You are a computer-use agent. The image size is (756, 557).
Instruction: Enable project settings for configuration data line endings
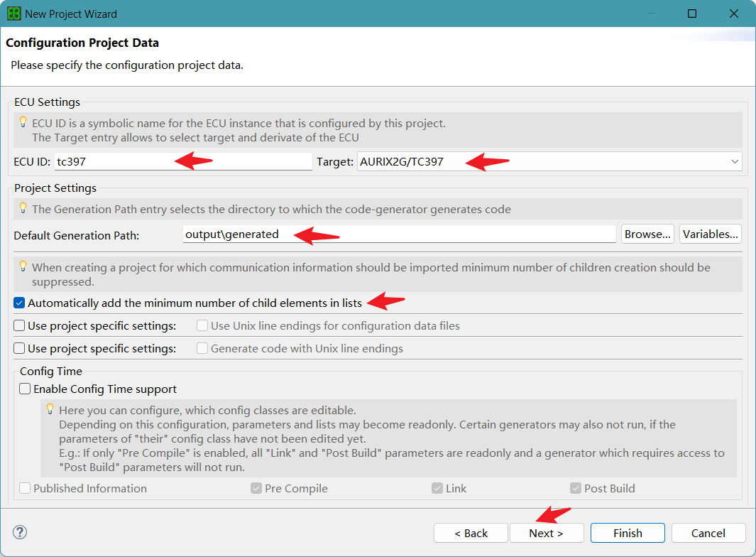[x=19, y=326]
